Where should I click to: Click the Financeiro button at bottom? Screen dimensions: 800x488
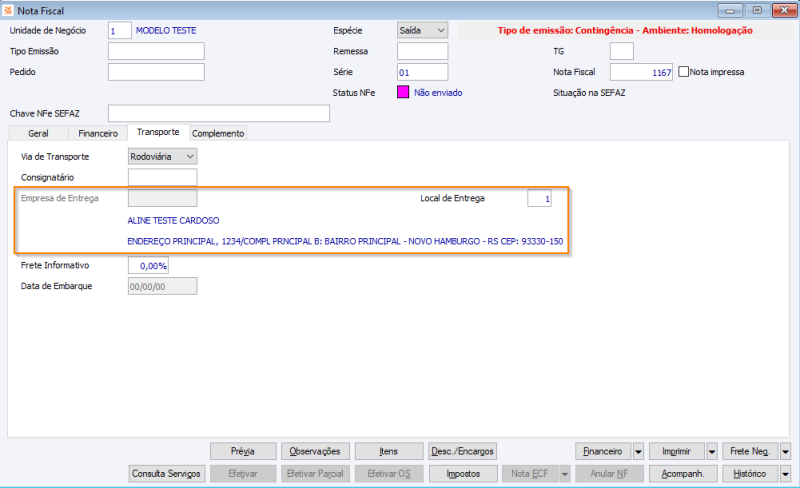(x=603, y=451)
